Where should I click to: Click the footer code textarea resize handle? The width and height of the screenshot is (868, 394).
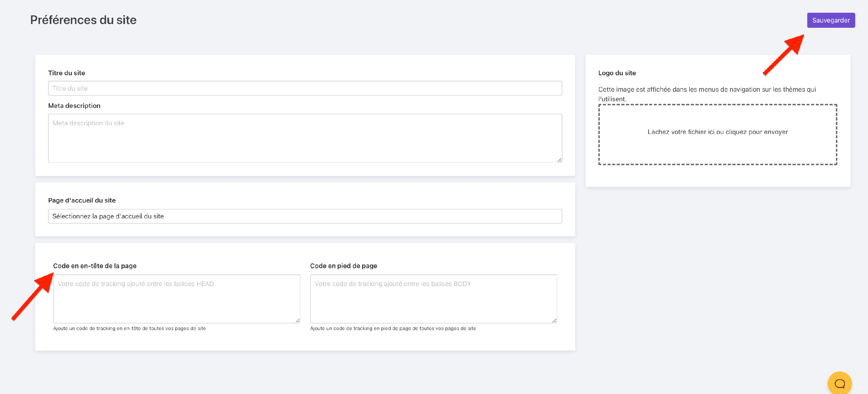click(554, 321)
